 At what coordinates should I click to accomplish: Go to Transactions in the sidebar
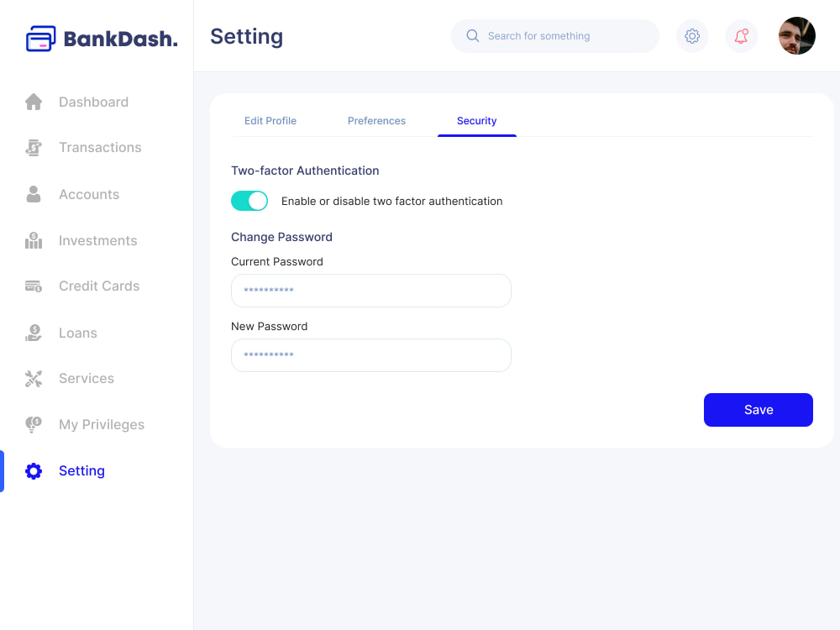pyautogui.click(x=100, y=147)
